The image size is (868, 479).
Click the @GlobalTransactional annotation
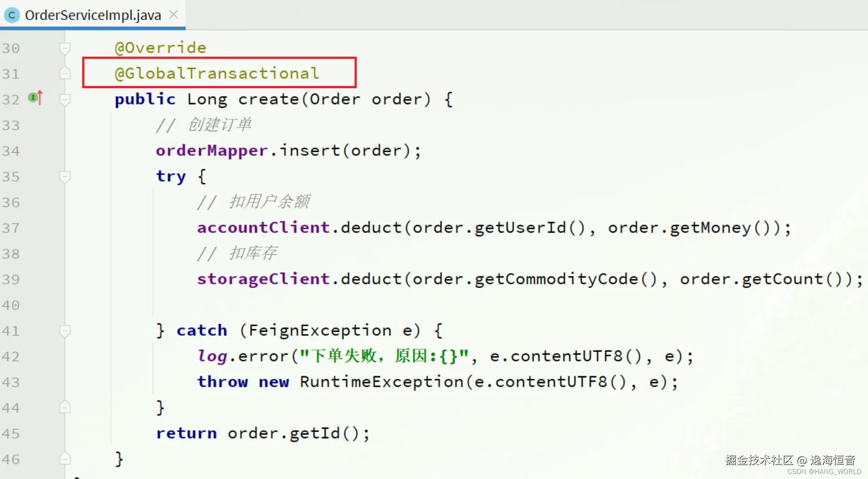point(217,73)
